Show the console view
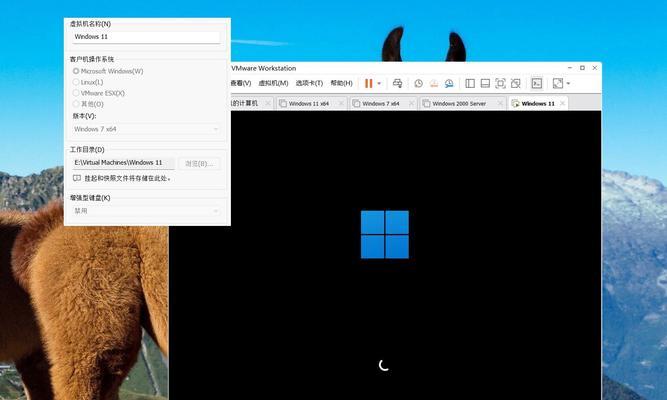Screen dimensions: 667x400 click(x=537, y=83)
